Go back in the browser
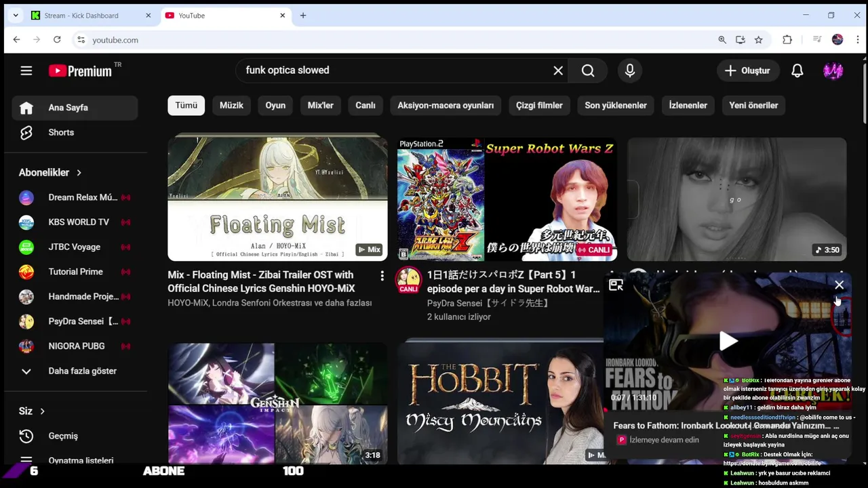This screenshot has height=488, width=868. (x=17, y=40)
